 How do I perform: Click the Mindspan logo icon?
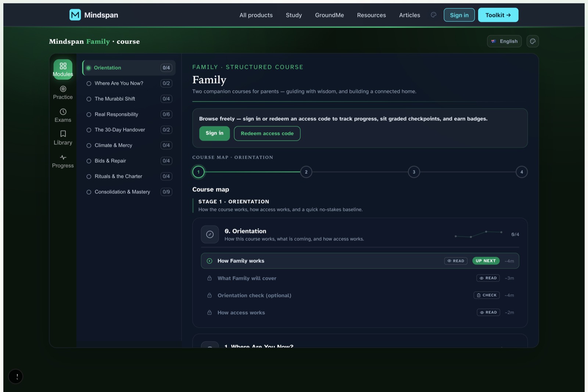coord(75,15)
